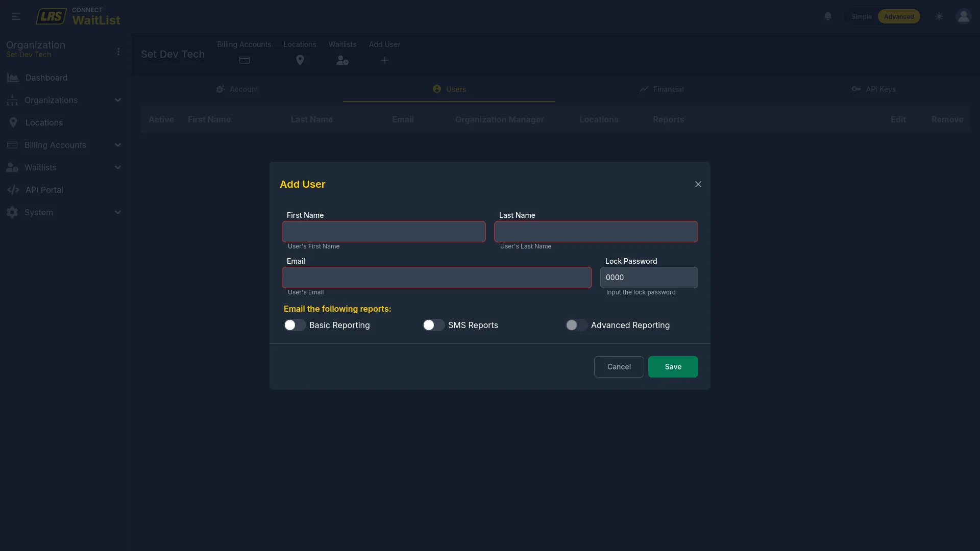Open the API Keys tab
The image size is (980, 551).
(x=873, y=89)
